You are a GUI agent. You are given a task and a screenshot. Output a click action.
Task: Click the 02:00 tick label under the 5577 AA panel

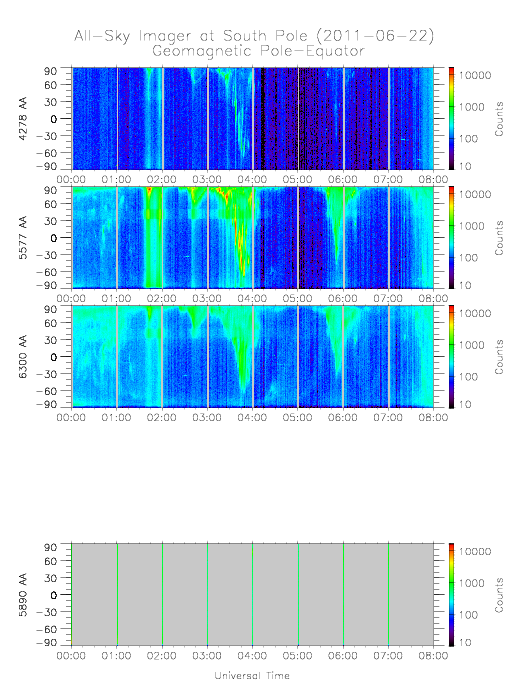tap(162, 298)
